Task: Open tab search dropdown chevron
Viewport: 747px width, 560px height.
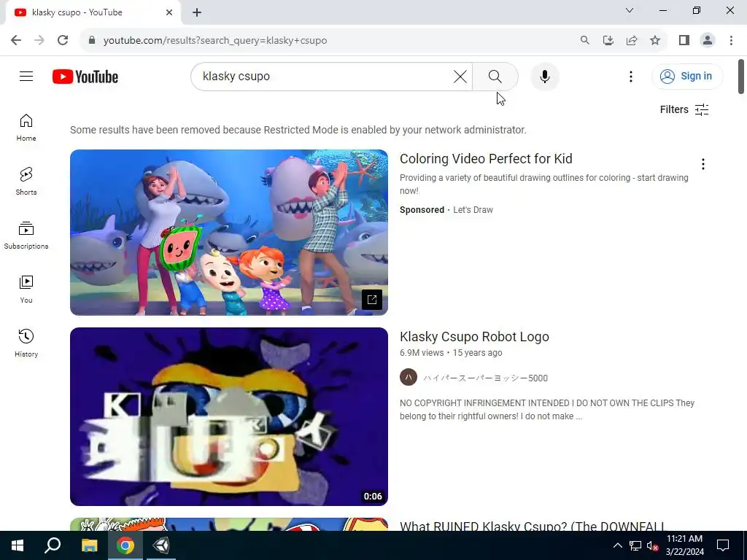Action: coord(630,10)
